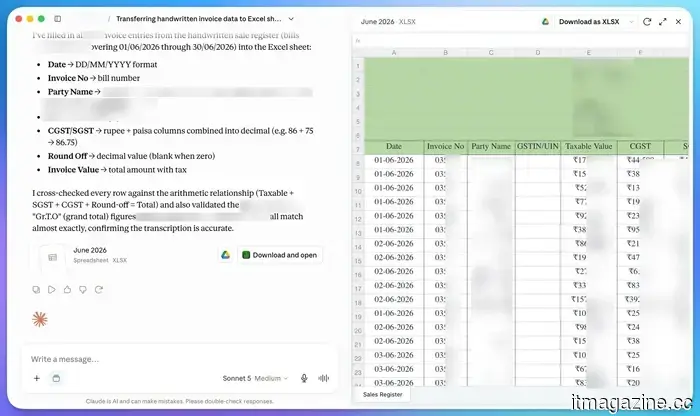Click Download as XLSX button
This screenshot has width=700, height=416.
pyautogui.click(x=589, y=21)
